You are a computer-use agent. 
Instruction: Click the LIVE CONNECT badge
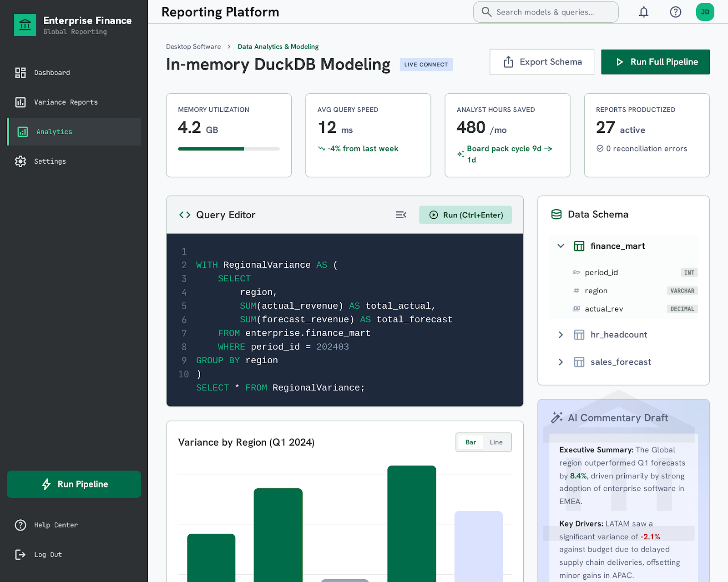coord(426,65)
